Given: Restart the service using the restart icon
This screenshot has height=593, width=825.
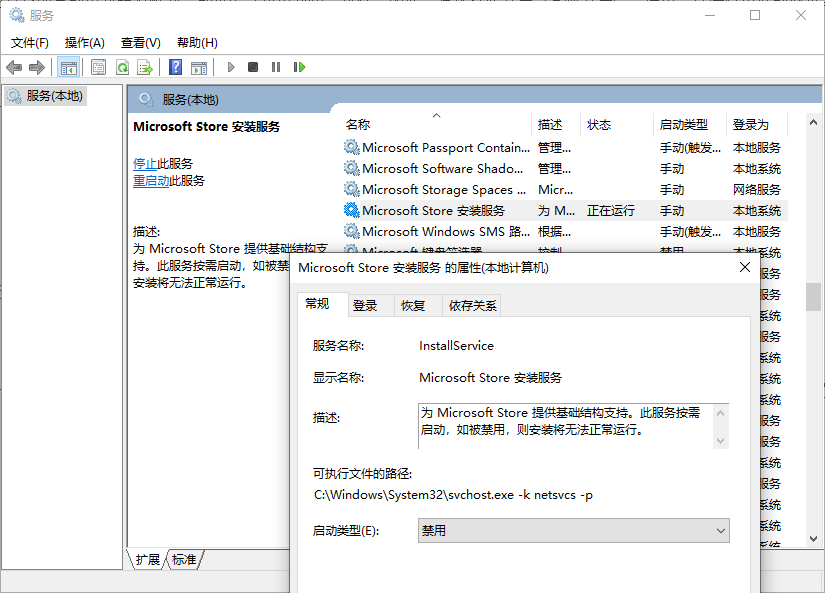Looking at the screenshot, I should coord(298,67).
